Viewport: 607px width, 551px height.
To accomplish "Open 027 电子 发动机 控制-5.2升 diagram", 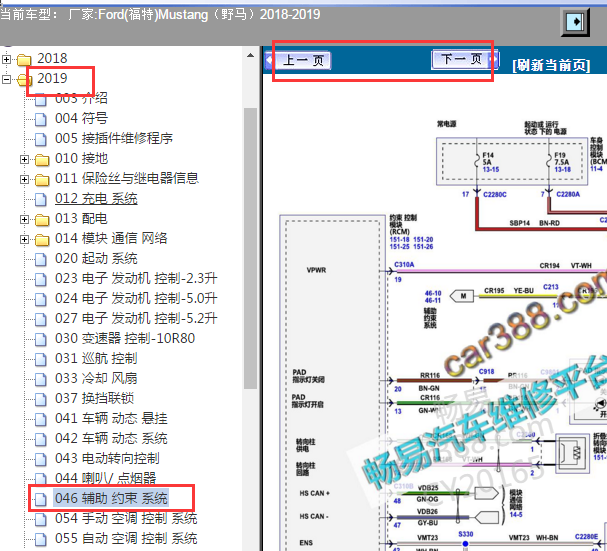I will (136, 319).
